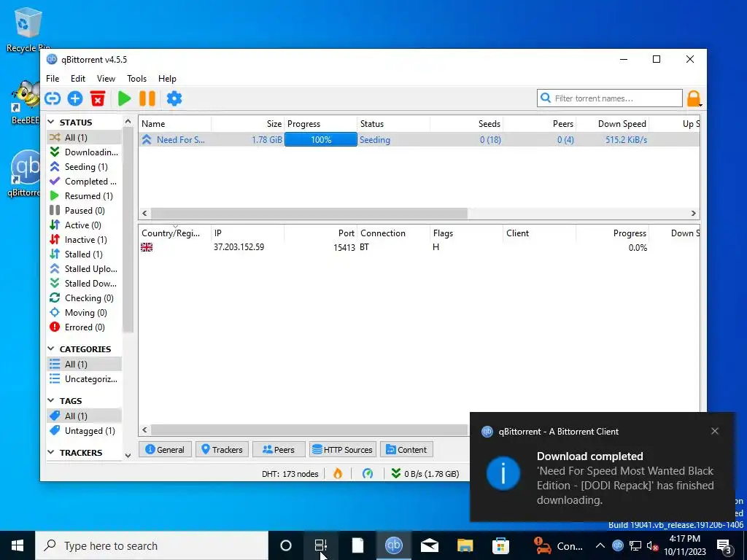The height and width of the screenshot is (560, 747).
Task: Click the orange Pause toolbar icon
Action: pos(147,98)
